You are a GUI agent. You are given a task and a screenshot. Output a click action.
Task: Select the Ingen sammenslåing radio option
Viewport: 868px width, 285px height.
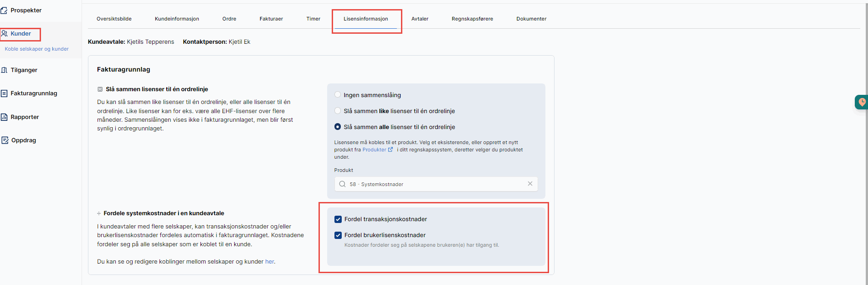click(x=338, y=95)
